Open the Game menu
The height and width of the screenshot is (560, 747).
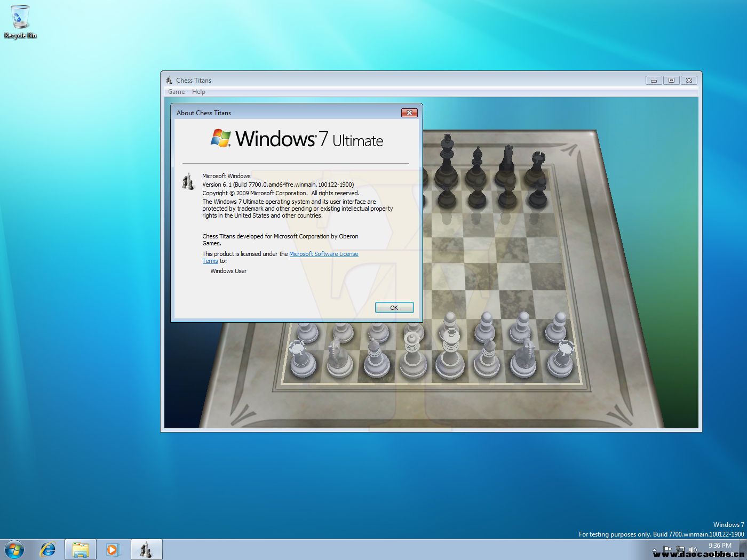coord(176,92)
